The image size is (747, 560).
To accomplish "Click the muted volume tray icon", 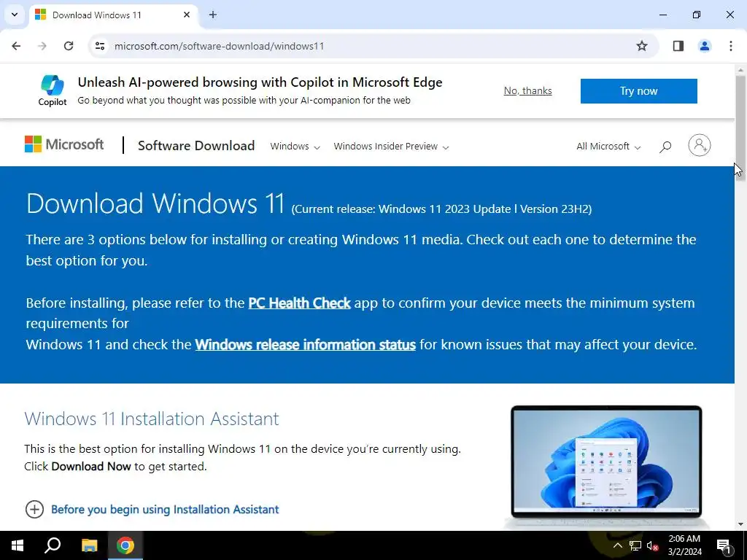I will (x=653, y=545).
